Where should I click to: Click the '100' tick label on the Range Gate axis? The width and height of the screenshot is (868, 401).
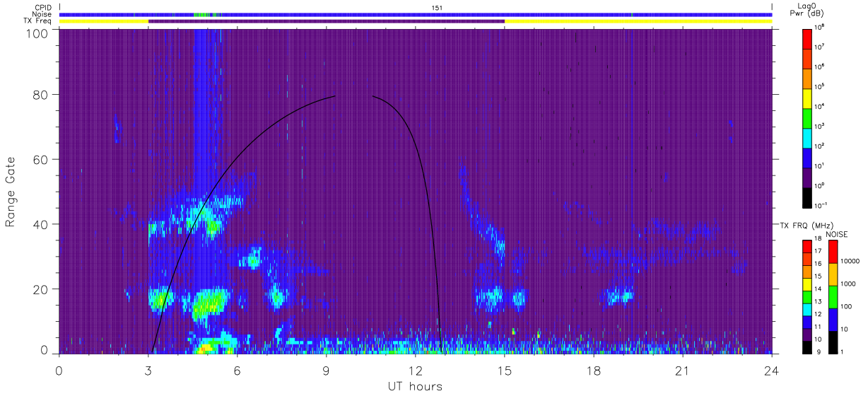[x=37, y=33]
